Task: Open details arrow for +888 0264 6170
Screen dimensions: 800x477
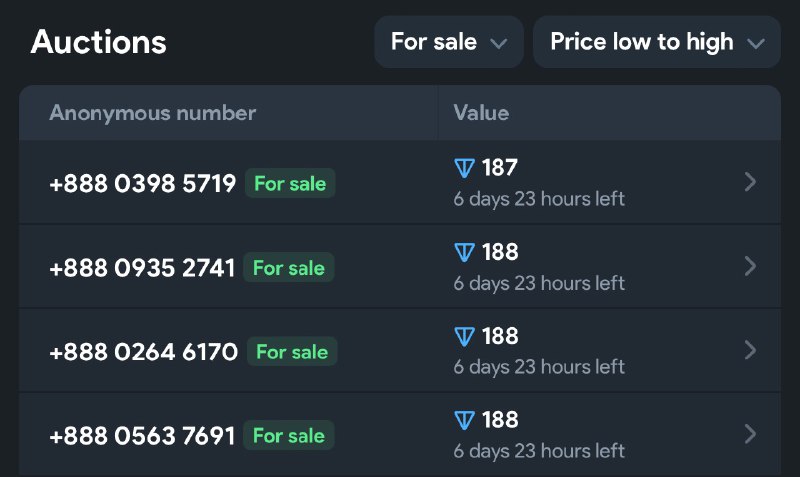Action: [750, 350]
